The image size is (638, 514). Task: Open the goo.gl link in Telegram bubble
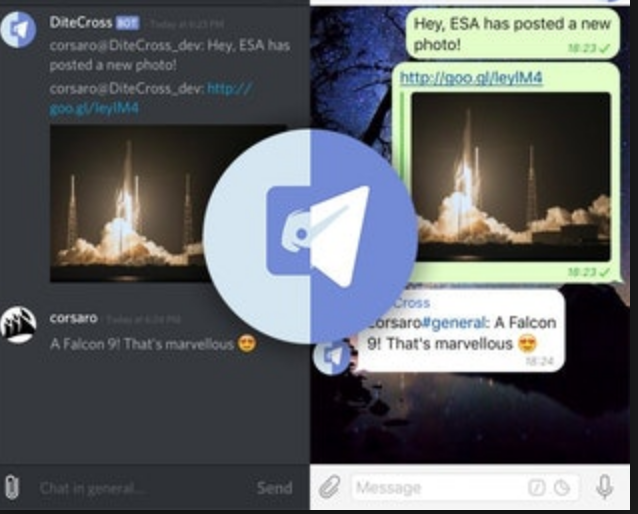471,77
